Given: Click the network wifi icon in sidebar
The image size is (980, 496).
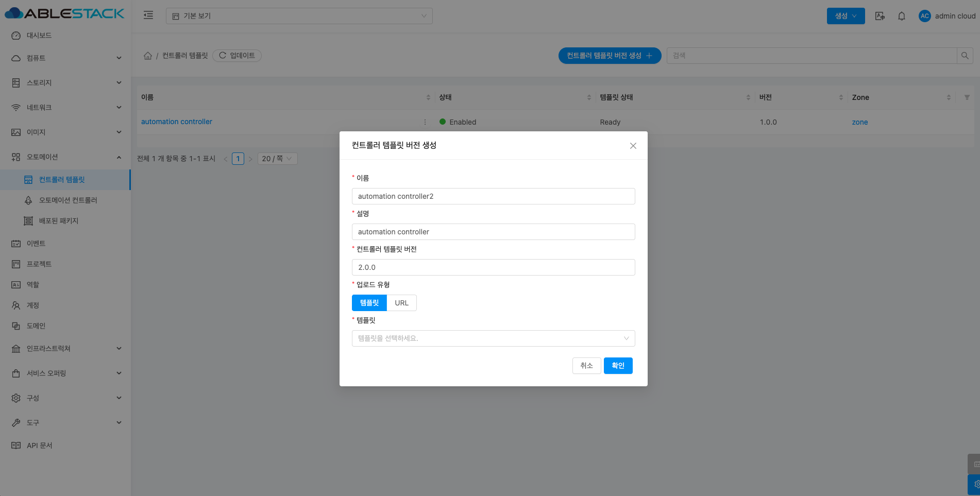Looking at the screenshot, I should (x=16, y=108).
